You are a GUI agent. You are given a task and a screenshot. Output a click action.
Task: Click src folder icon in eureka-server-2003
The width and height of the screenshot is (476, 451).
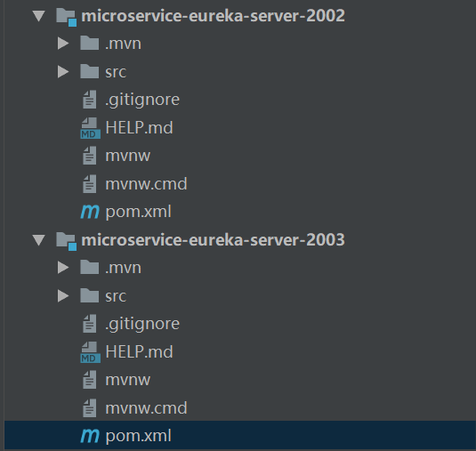[x=90, y=295]
